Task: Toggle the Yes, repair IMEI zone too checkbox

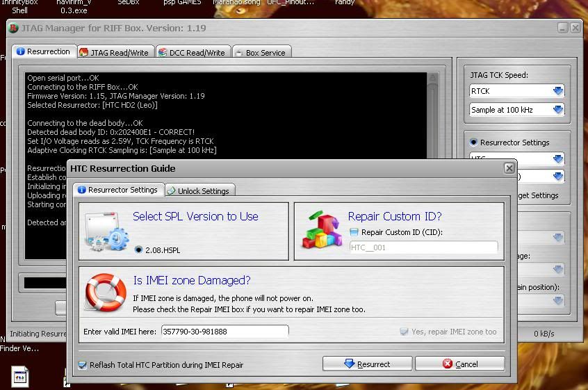Action: pos(404,332)
